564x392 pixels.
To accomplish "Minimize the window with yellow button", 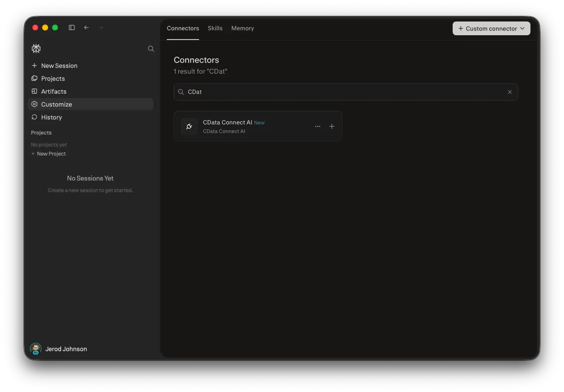I will click(45, 28).
